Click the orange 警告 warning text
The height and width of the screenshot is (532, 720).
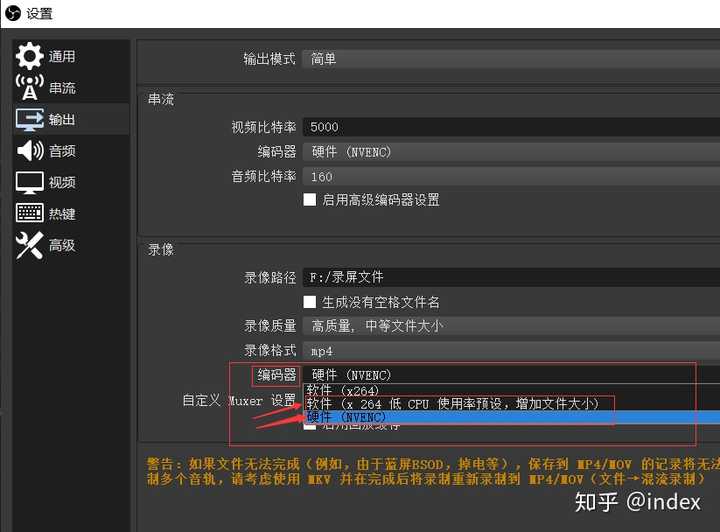point(433,471)
